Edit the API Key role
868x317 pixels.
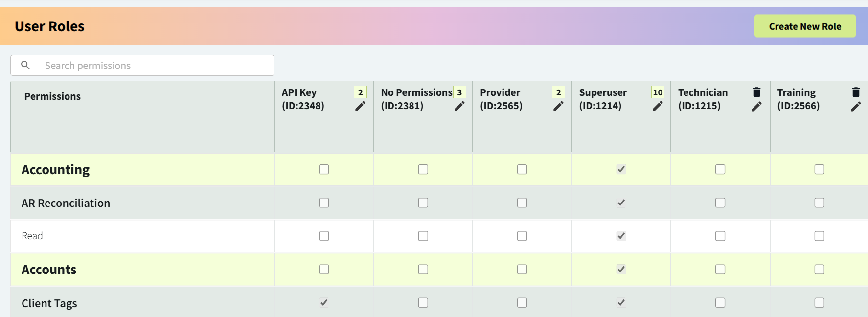click(361, 106)
